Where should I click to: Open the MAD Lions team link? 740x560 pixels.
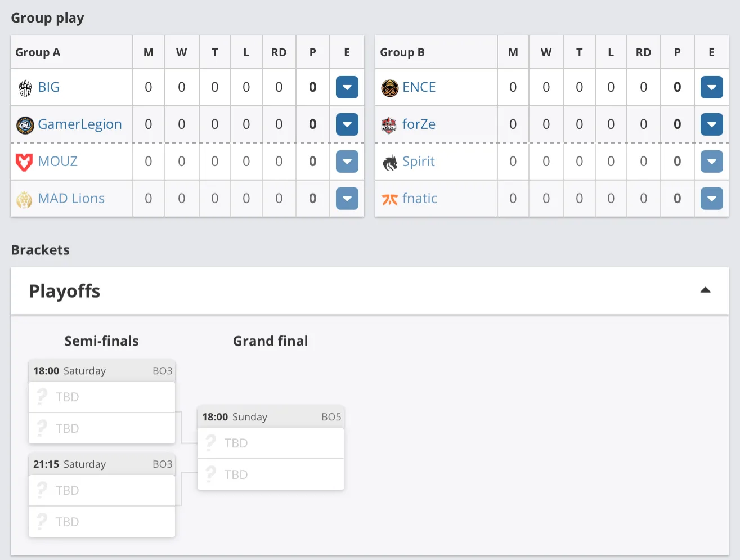(x=71, y=199)
